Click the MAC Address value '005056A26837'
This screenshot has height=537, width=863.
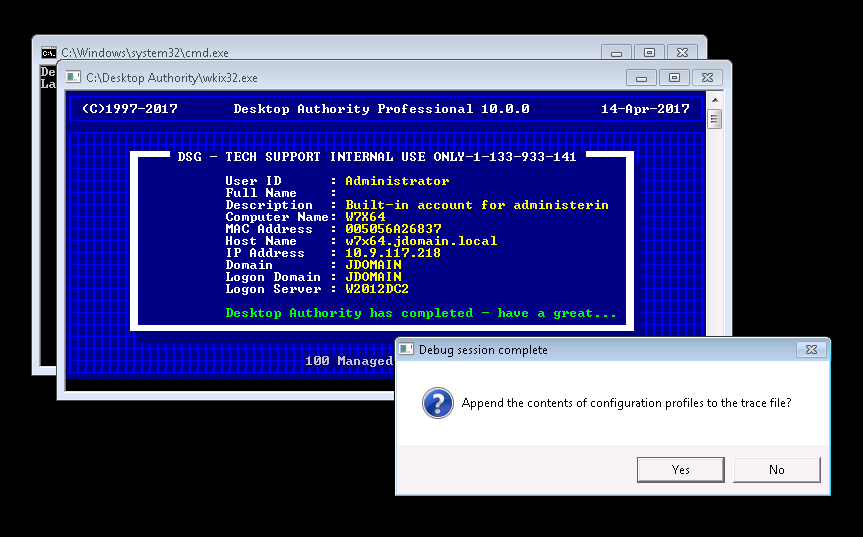pyautogui.click(x=394, y=229)
